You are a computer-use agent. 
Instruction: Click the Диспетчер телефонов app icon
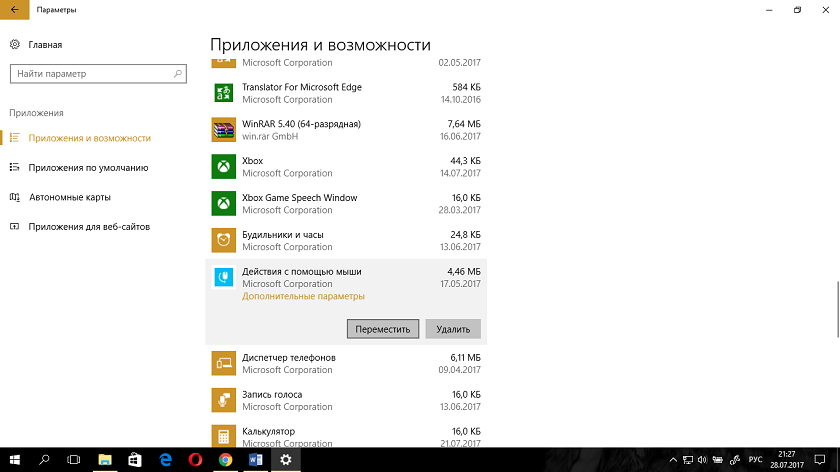point(223,363)
